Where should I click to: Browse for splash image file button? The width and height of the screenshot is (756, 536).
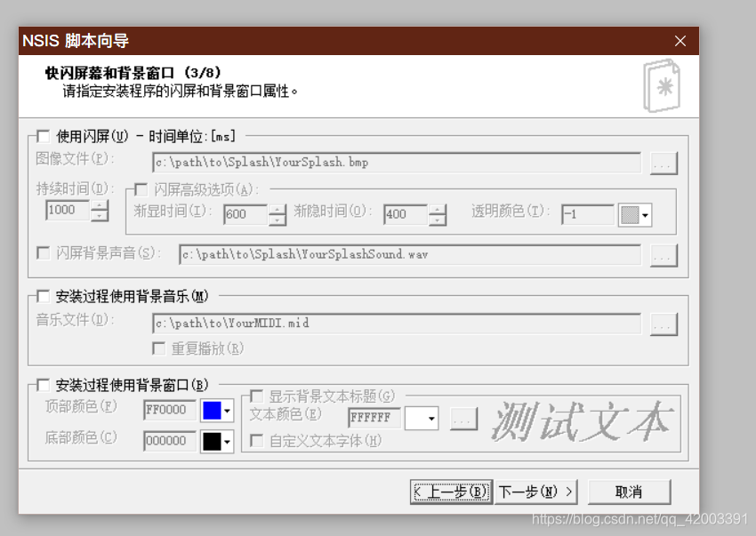point(664,163)
